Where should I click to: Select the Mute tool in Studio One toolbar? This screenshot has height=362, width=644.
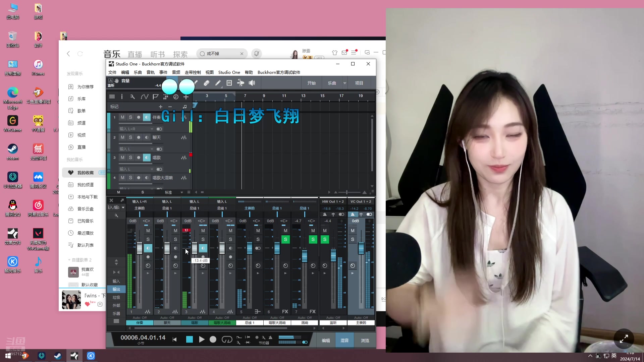tap(229, 83)
